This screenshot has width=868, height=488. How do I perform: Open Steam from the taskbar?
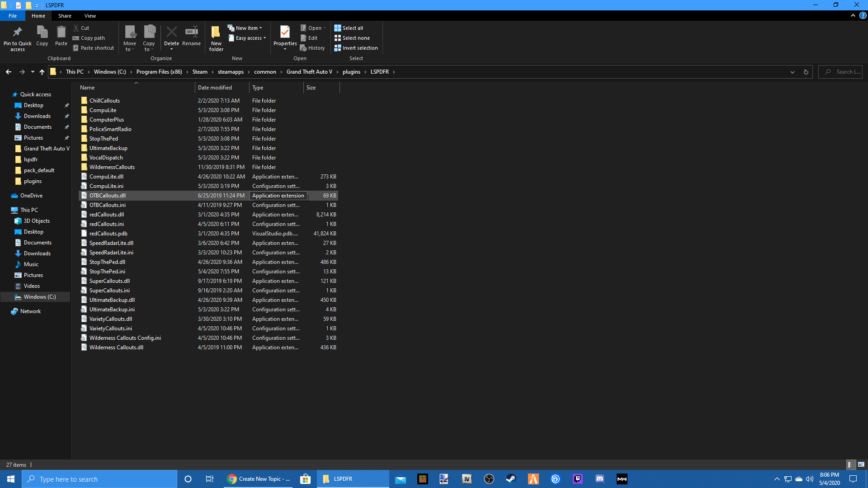[511, 479]
